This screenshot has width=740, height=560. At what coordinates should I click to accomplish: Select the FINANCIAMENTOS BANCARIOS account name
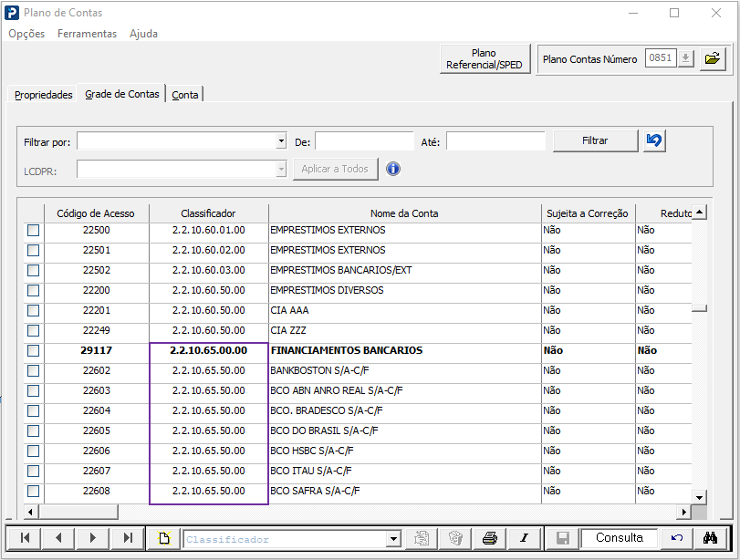(347, 350)
